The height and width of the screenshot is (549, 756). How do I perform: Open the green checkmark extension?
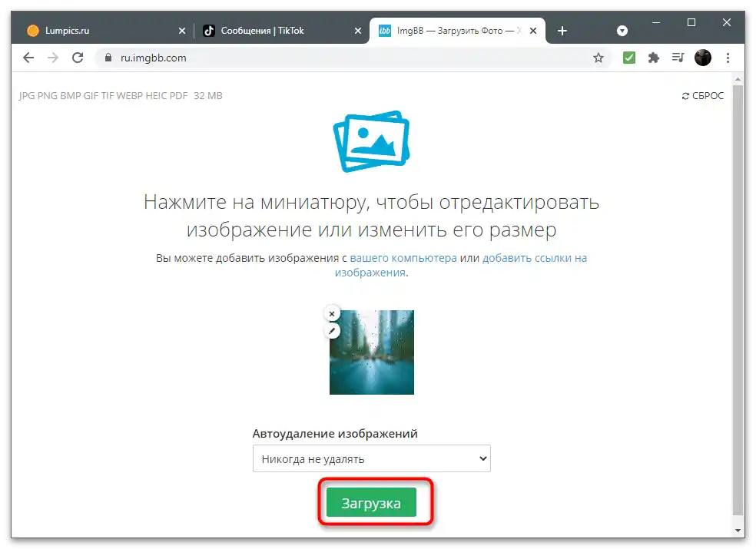point(628,58)
